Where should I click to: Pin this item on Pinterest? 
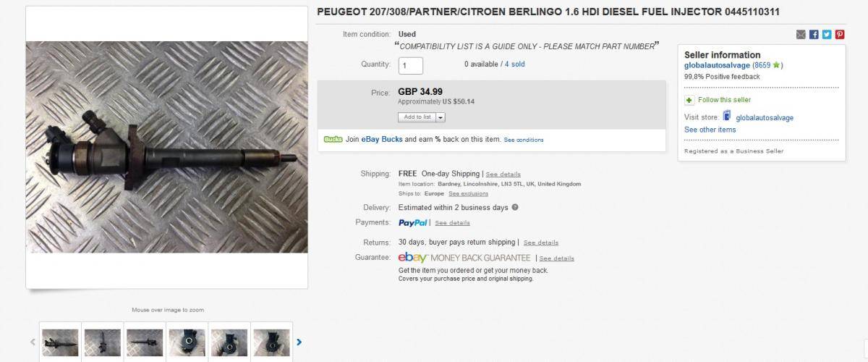tap(840, 34)
